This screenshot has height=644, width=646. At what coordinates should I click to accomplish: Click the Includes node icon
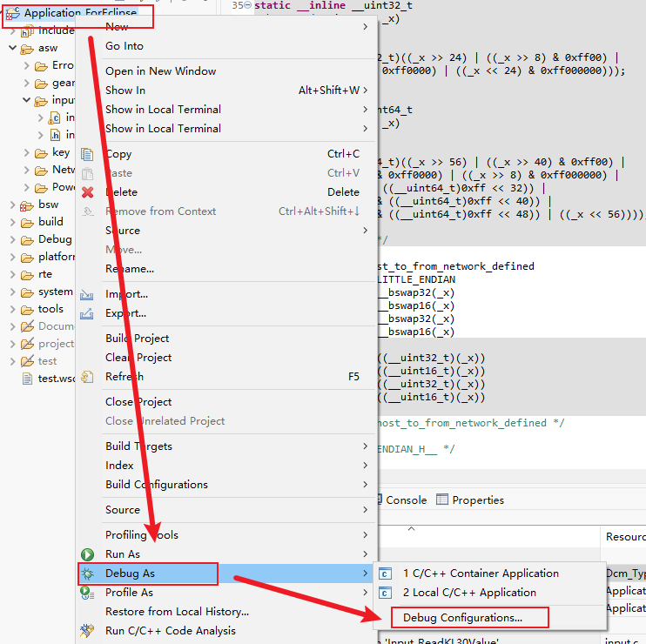click(27, 30)
